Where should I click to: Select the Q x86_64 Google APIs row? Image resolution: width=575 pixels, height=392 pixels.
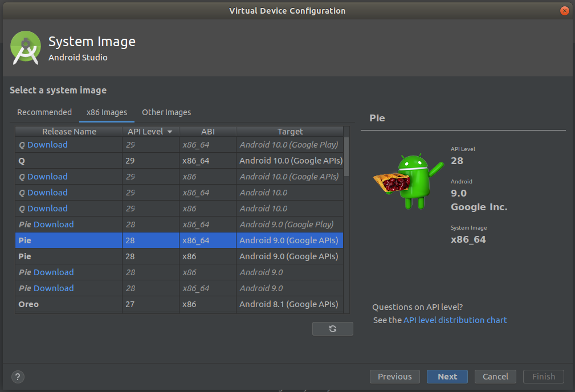coord(68,161)
